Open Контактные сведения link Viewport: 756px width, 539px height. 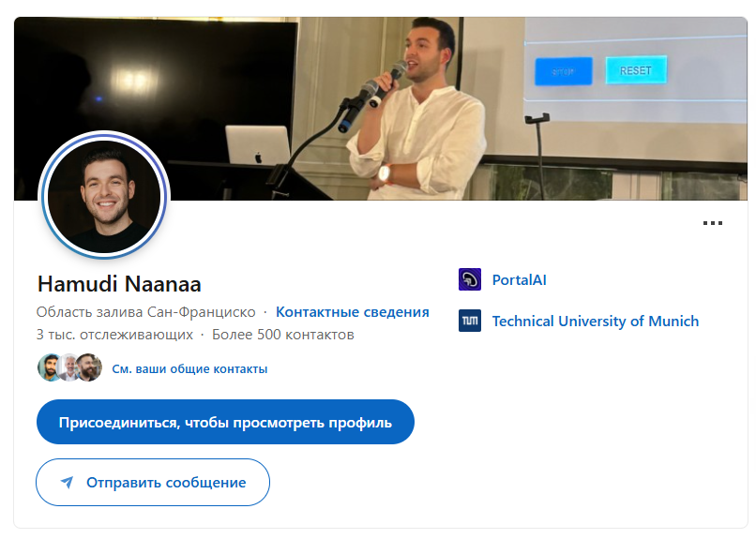point(353,312)
